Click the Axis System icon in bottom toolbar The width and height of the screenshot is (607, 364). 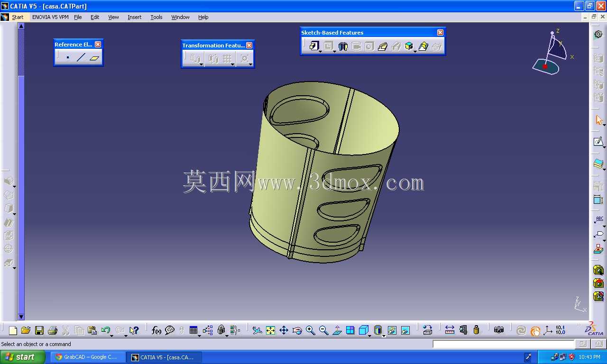(548, 330)
